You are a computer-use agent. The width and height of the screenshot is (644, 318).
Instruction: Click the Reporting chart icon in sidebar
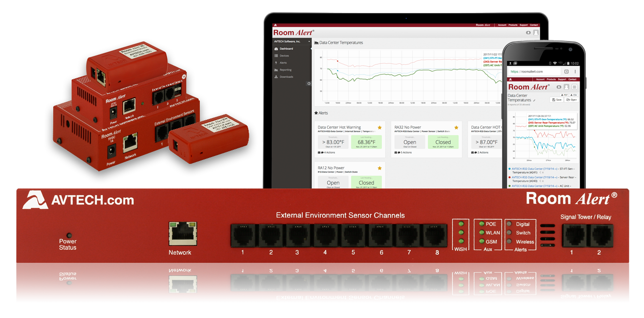pos(276,70)
